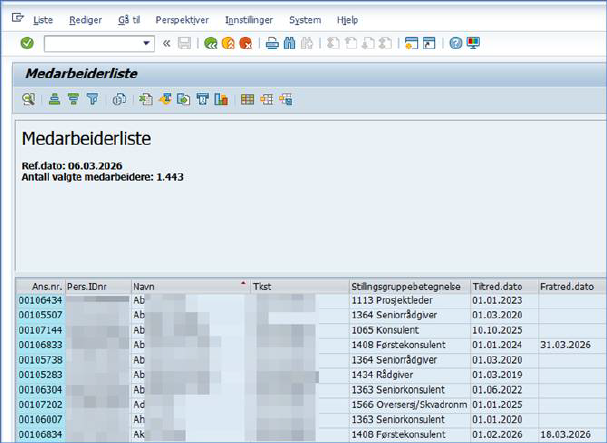The image size is (607, 443).
Task: Select the Ans.nr. column header
Action: [x=41, y=287]
